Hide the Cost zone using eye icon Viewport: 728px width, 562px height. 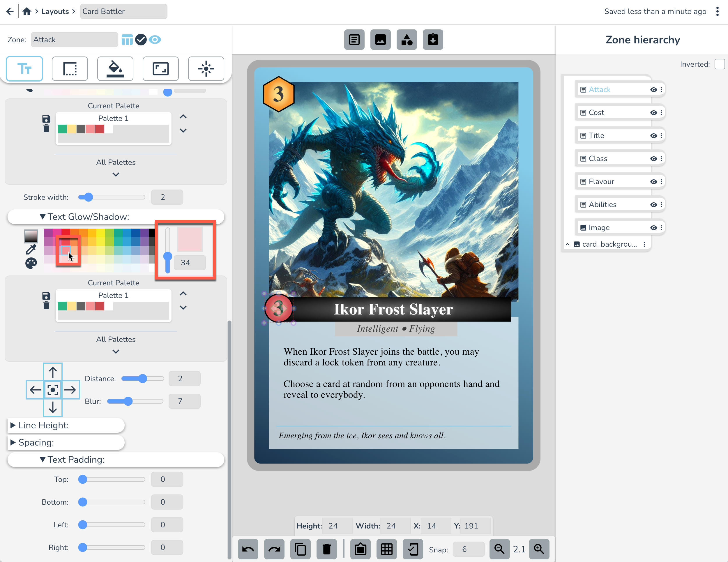pos(653,113)
